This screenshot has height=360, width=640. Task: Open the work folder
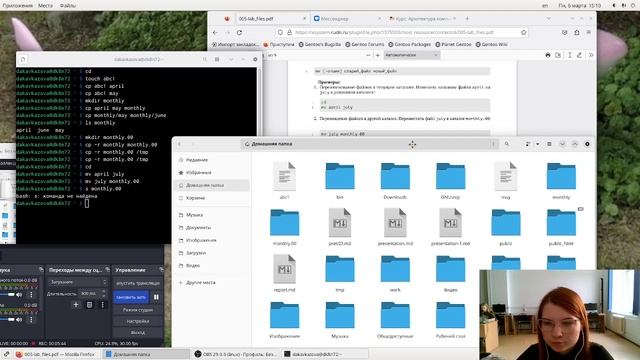point(395,269)
